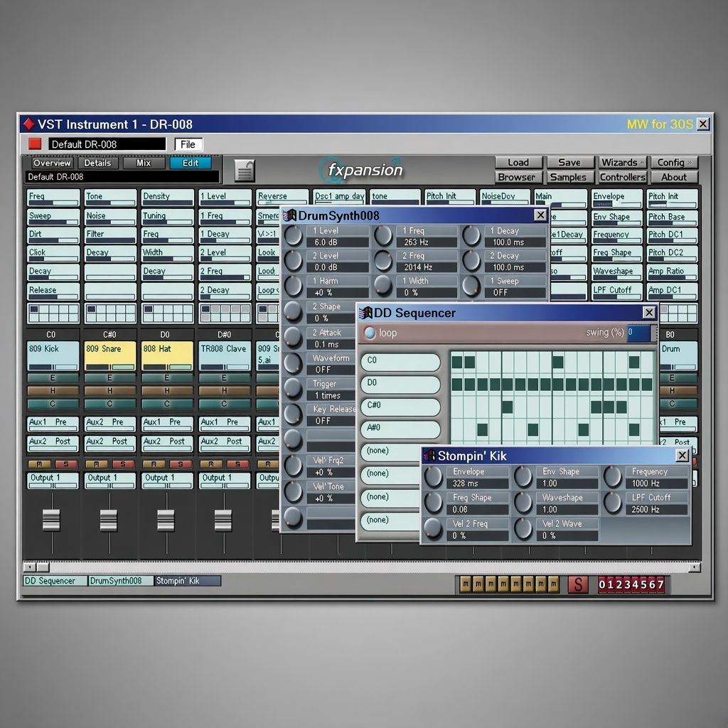Solo the 809 Kick channel with S
Viewport: 728px width, 728px height.
tap(66, 464)
